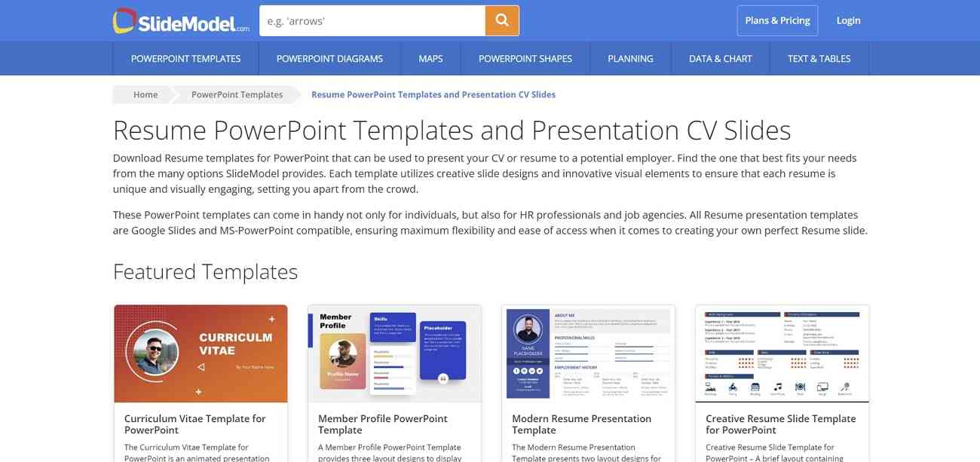Open the Curriculum Vitae template thumbnail

click(x=201, y=353)
